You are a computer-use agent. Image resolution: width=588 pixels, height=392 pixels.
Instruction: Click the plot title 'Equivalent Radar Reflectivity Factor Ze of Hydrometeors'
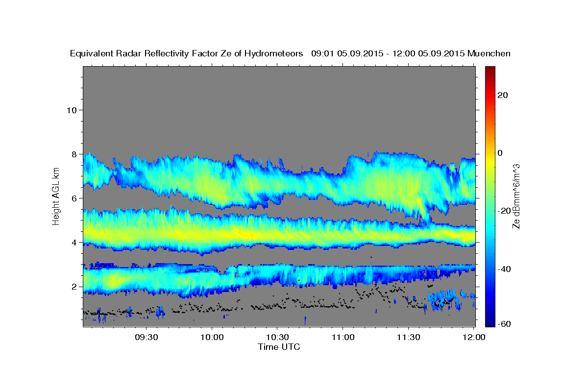coord(186,54)
